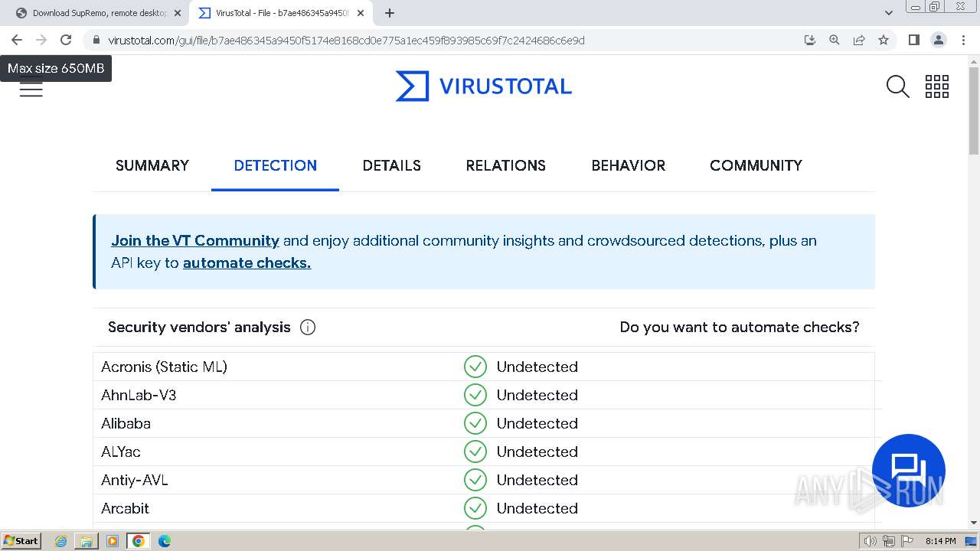This screenshot has width=980, height=551.
Task: Open the DETAILS tab
Action: coord(392,165)
